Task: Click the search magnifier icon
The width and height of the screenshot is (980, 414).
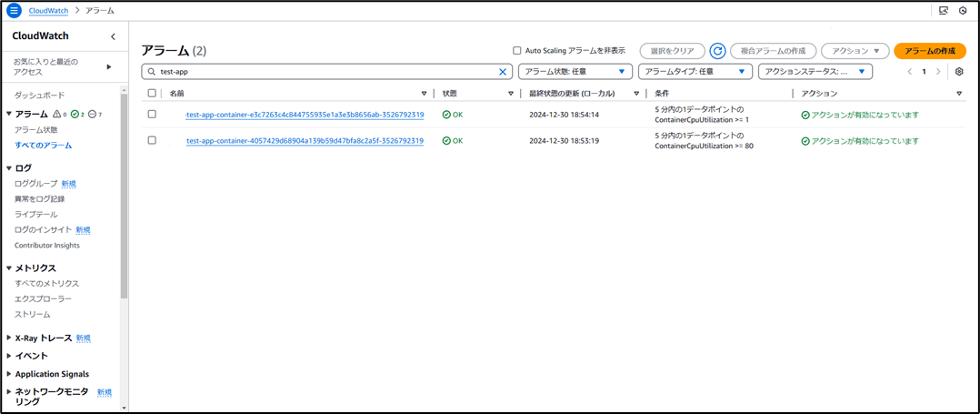Action: pyautogui.click(x=151, y=72)
